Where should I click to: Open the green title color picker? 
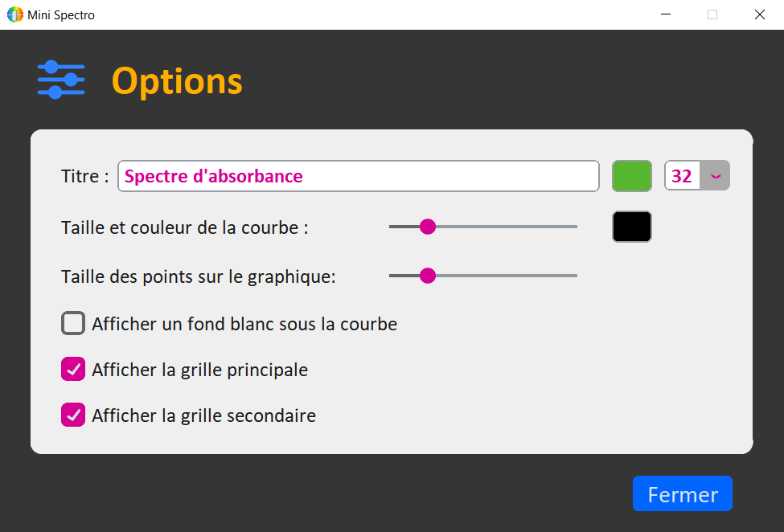pyautogui.click(x=632, y=176)
